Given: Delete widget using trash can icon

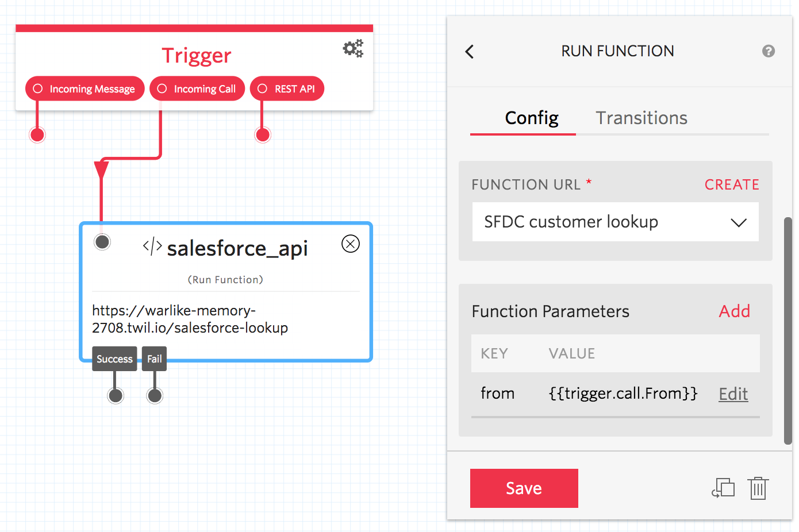Looking at the screenshot, I should [758, 488].
